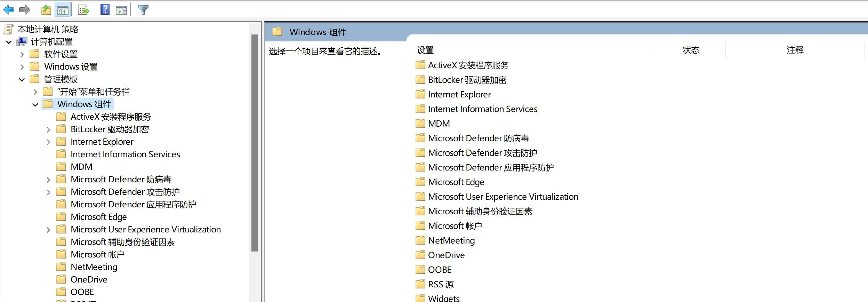Collapse the 管理模板 node
868x302 pixels.
[x=22, y=80]
